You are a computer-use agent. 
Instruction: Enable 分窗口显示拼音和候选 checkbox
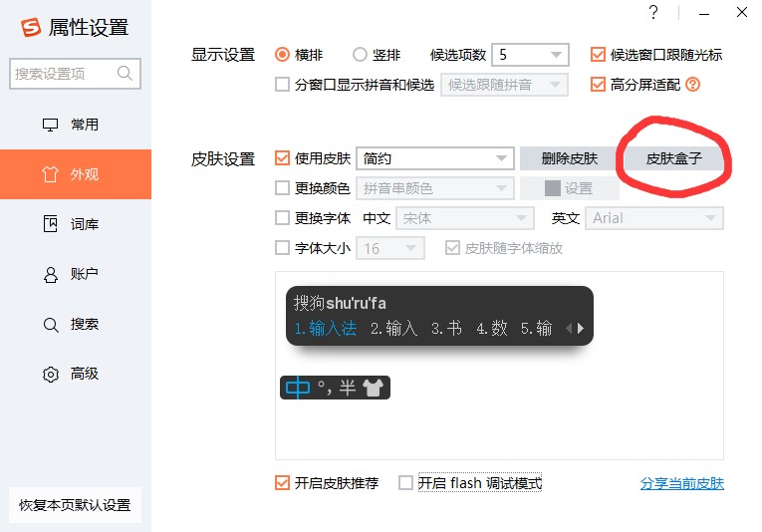click(282, 85)
